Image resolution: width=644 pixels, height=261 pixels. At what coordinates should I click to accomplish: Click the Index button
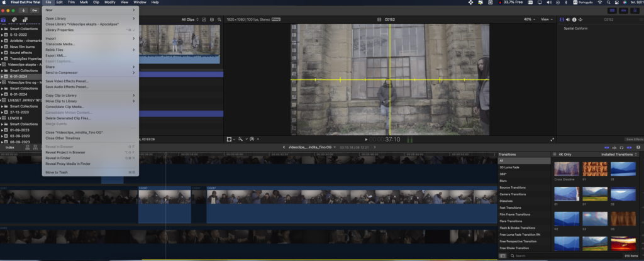click(9, 147)
